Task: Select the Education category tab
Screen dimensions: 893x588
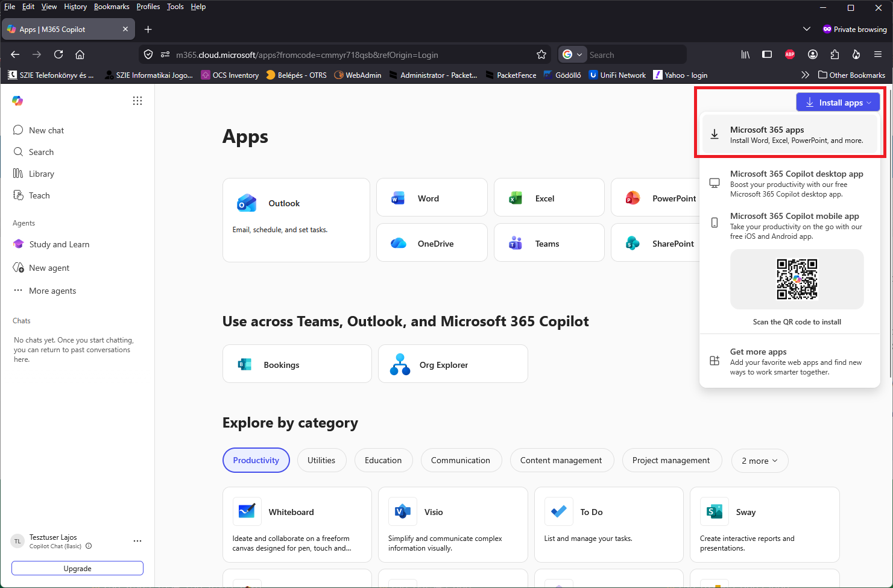Action: coord(383,461)
